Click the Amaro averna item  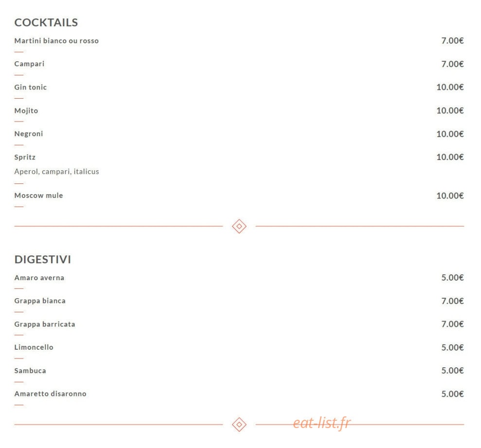coord(39,278)
